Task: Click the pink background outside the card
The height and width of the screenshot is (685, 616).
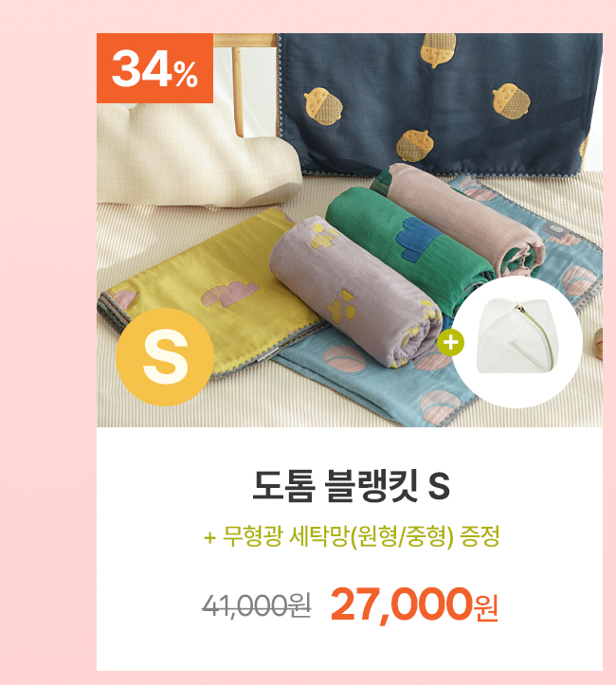Action: pos(48,343)
